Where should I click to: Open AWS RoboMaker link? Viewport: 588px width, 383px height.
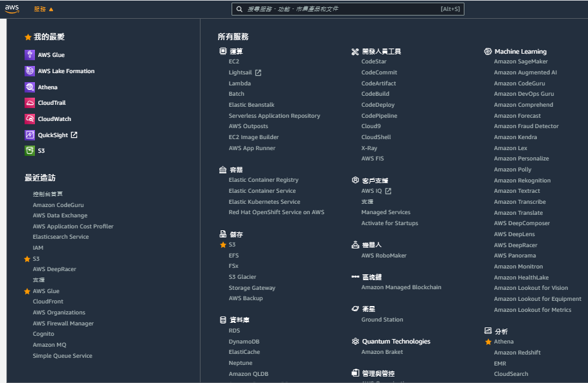384,256
